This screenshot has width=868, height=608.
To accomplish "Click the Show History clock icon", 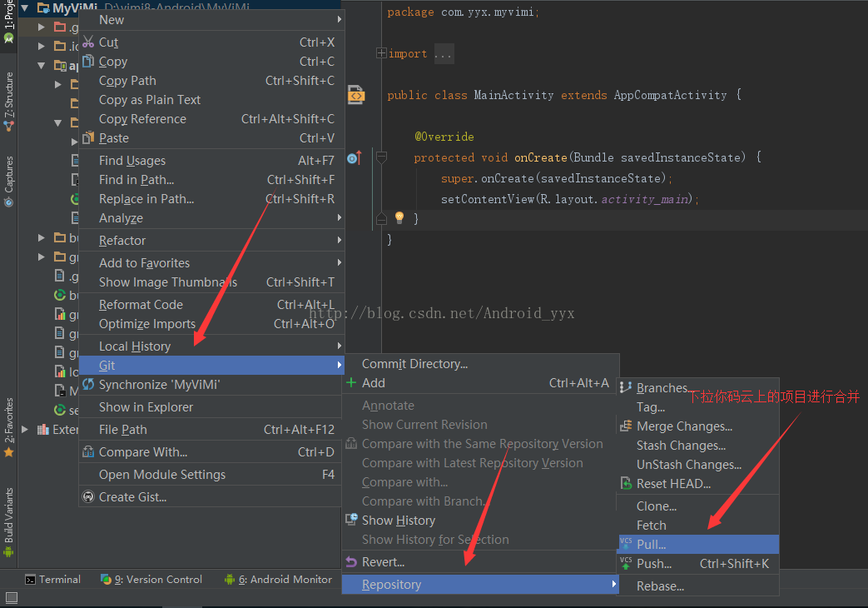I will [351, 520].
